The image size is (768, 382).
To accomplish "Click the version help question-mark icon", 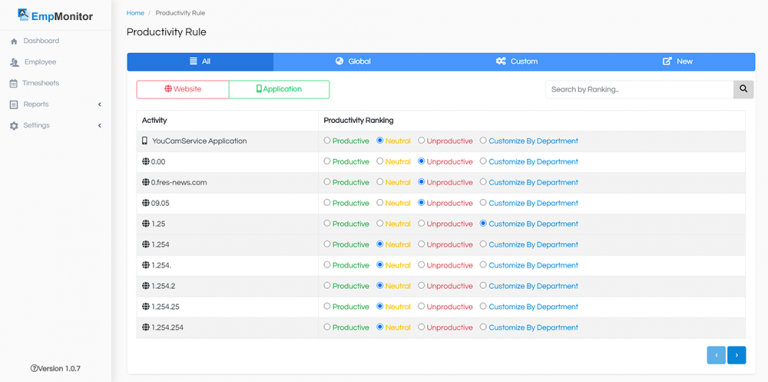I will [x=33, y=368].
